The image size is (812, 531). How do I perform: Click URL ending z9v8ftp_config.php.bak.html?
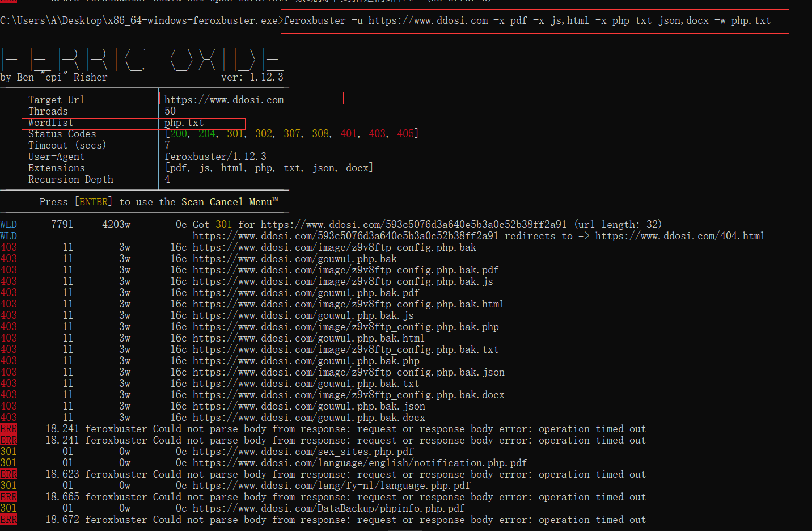tap(348, 304)
